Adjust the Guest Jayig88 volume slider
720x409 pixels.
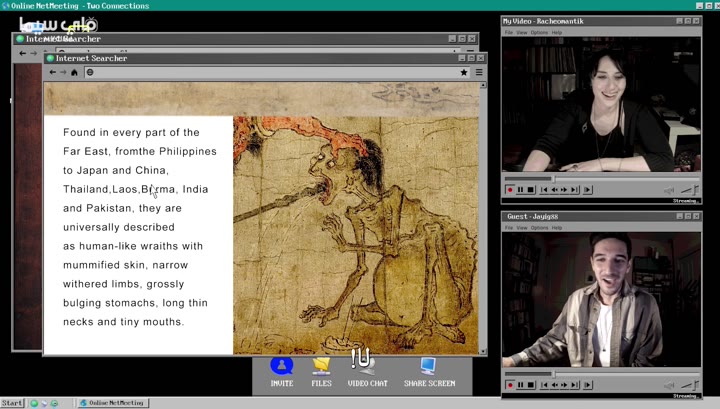pos(689,385)
